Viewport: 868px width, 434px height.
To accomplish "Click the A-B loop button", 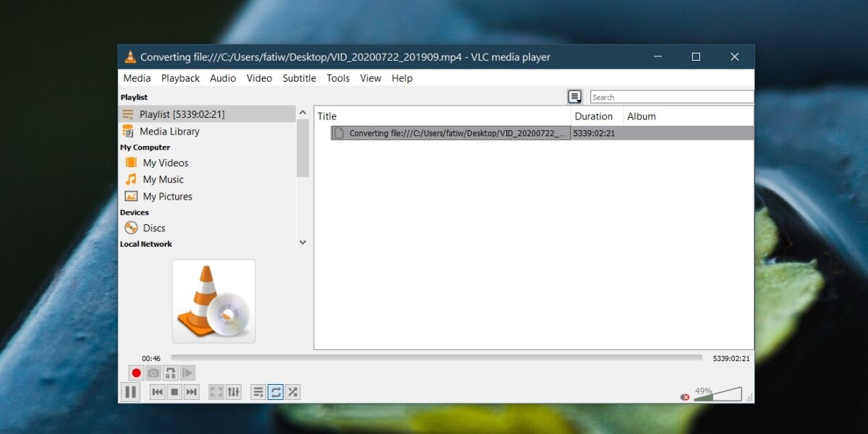I will pos(171,373).
